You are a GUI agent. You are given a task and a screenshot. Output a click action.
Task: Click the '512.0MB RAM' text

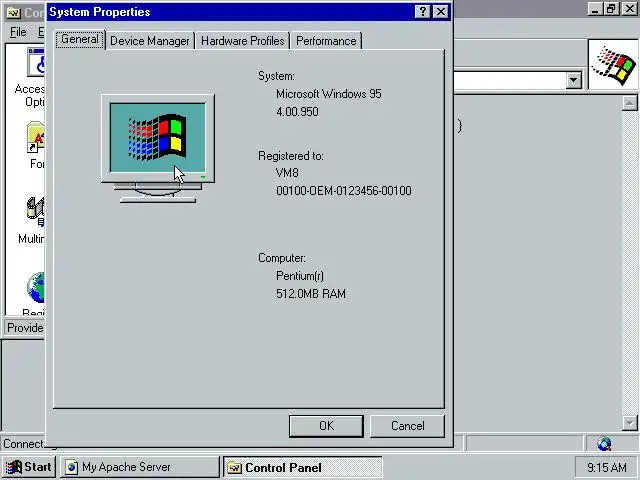311,294
